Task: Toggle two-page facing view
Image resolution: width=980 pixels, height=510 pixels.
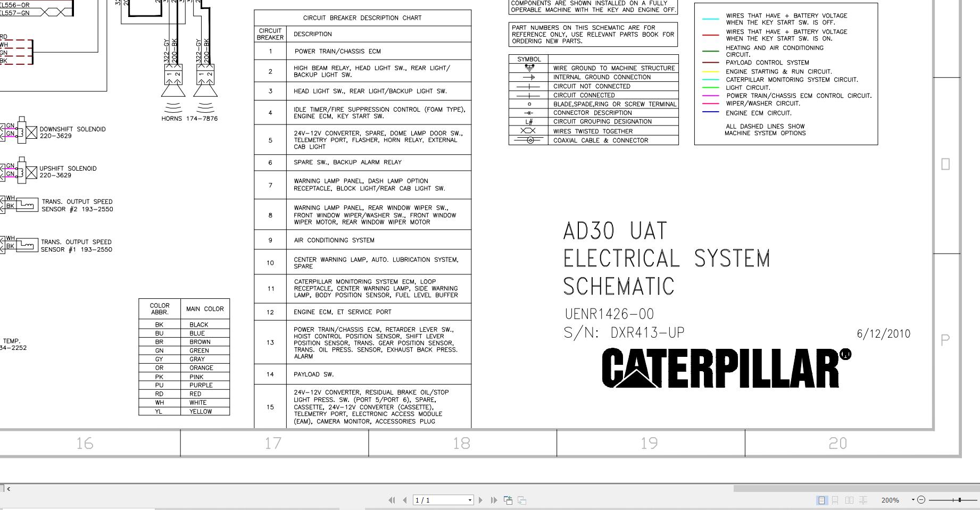Action: [x=849, y=500]
